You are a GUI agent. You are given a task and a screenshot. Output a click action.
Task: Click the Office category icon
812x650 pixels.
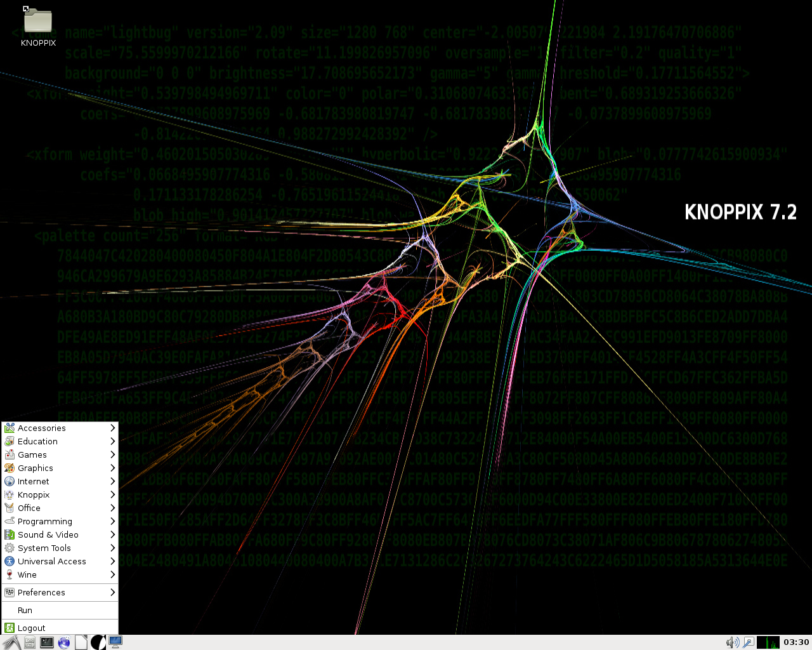pos(10,508)
